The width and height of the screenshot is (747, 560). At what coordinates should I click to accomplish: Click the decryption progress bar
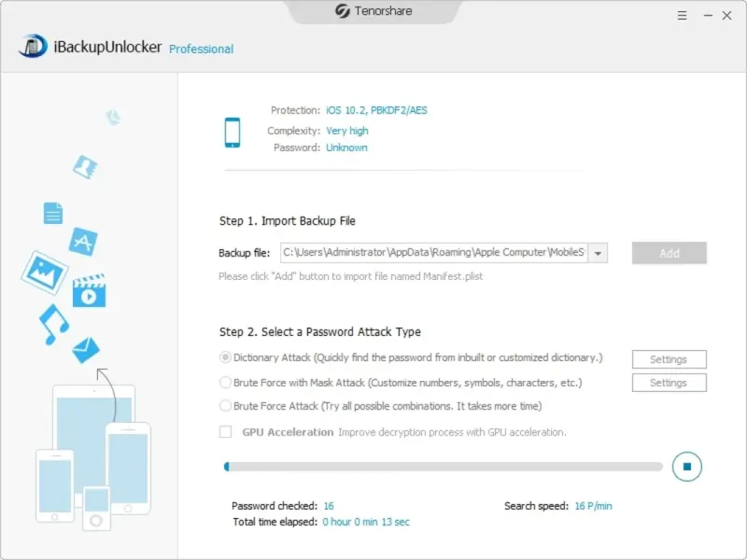point(443,467)
